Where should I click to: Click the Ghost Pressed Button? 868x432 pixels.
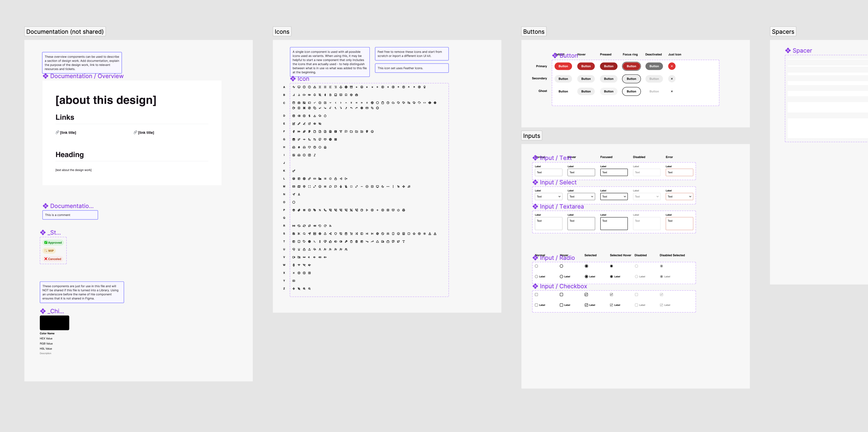click(x=609, y=91)
